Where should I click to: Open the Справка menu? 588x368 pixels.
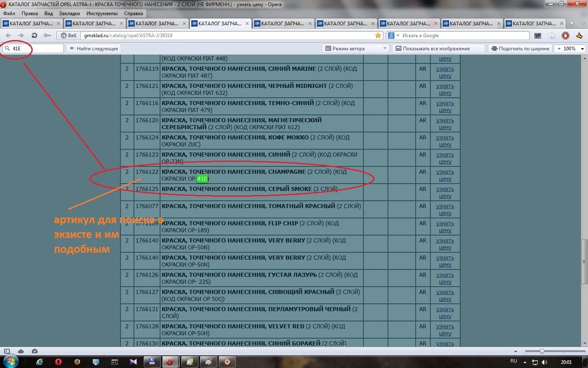pyautogui.click(x=134, y=13)
